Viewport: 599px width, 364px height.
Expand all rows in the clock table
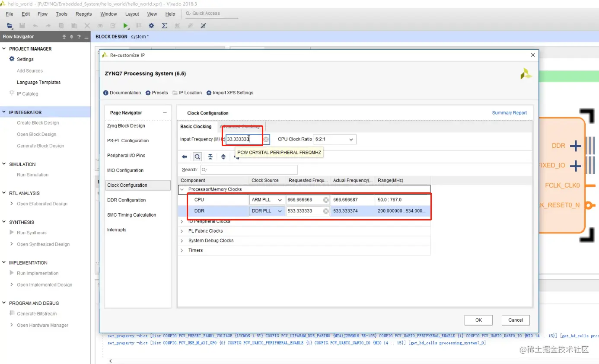tap(223, 157)
